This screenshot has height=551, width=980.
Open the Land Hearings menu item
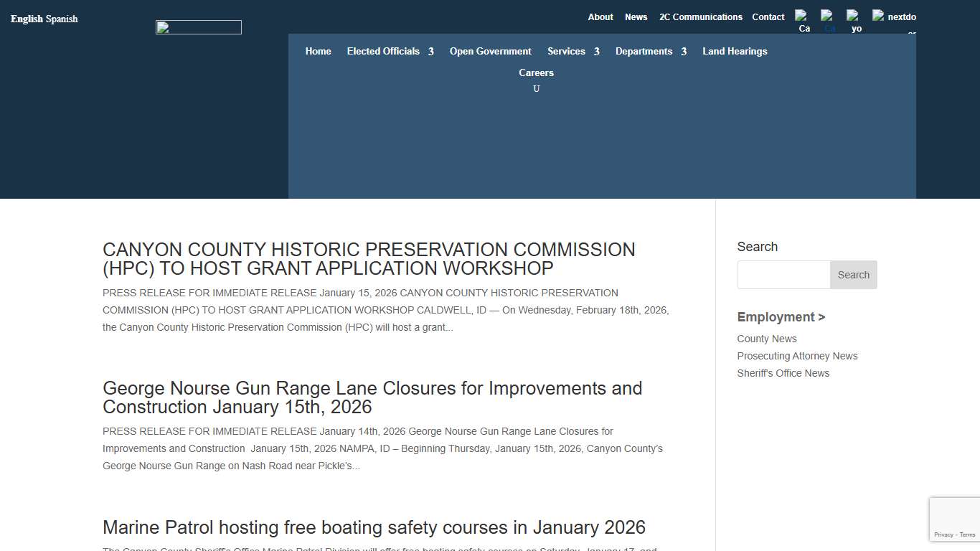[735, 52]
